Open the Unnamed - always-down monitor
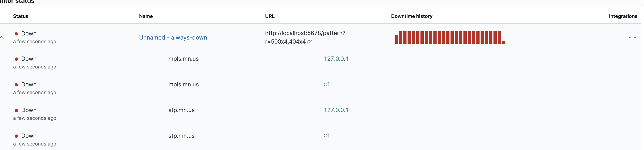 (173, 37)
